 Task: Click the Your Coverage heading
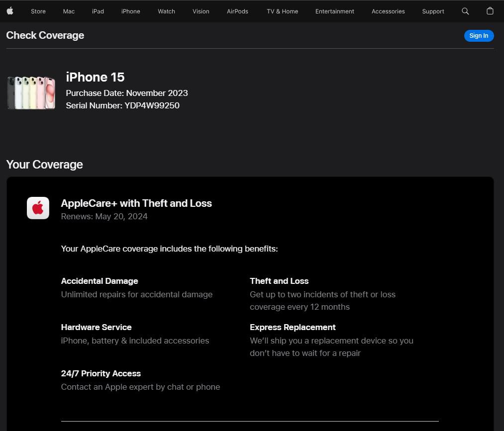tap(44, 165)
